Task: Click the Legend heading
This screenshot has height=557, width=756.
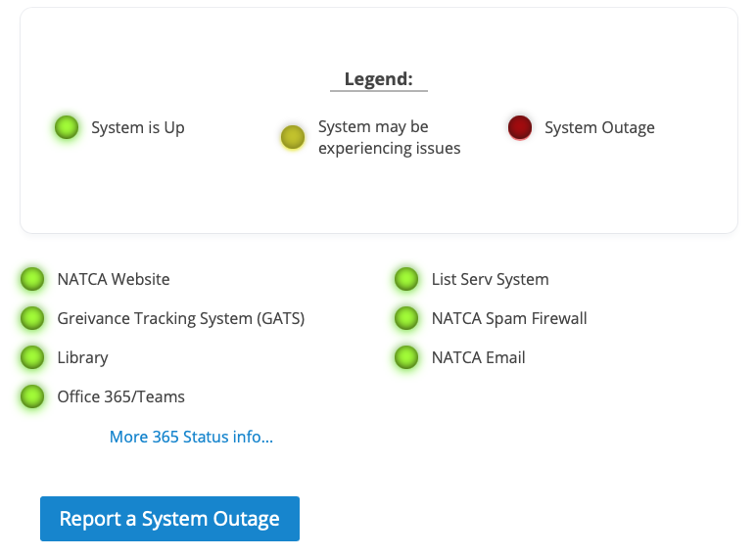Action: click(378, 79)
